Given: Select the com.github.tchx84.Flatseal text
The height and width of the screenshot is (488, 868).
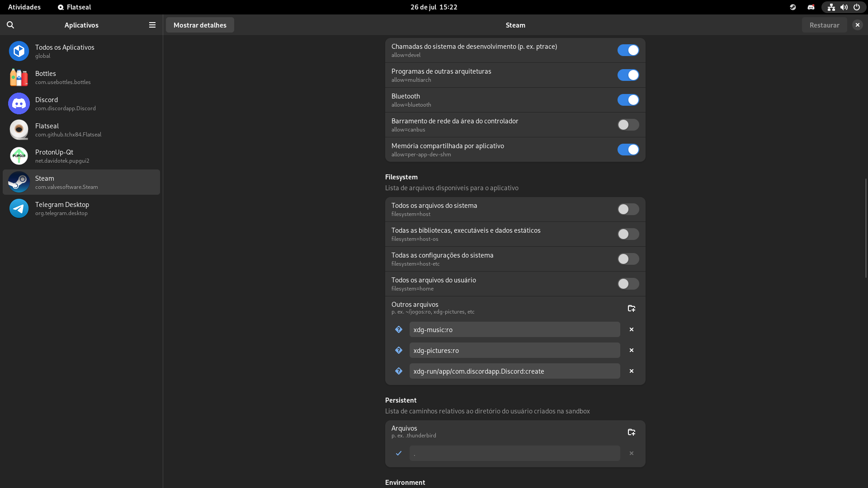Looking at the screenshot, I should [x=68, y=135].
